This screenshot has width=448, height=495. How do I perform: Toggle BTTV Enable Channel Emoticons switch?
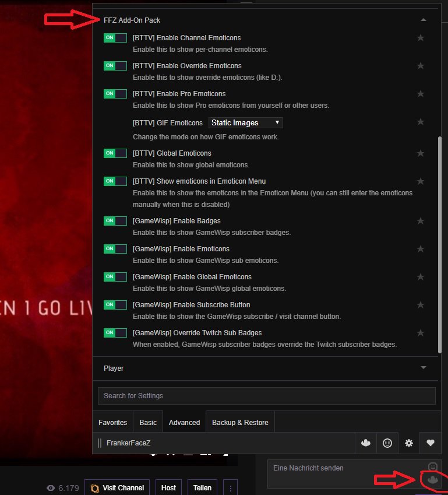115,38
